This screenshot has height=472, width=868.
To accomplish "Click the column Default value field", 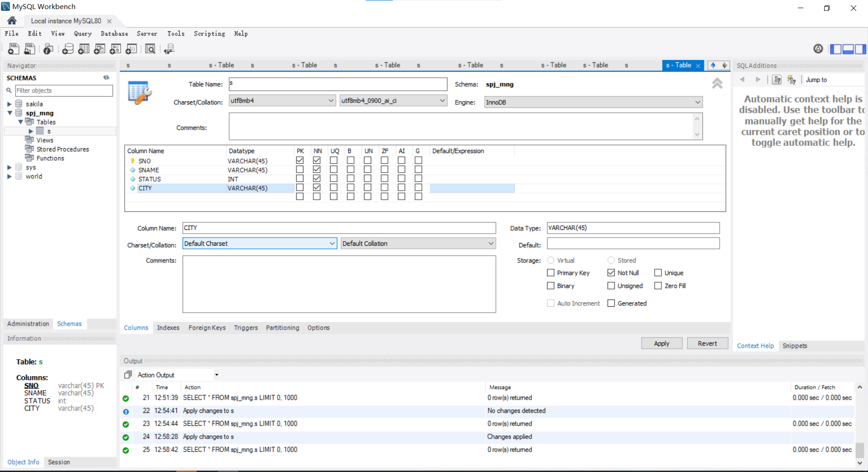I will (633, 243).
